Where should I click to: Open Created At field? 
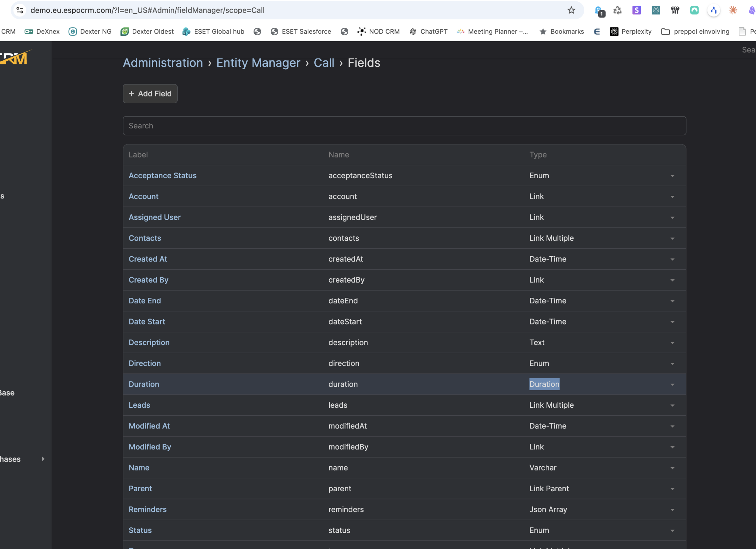point(148,259)
